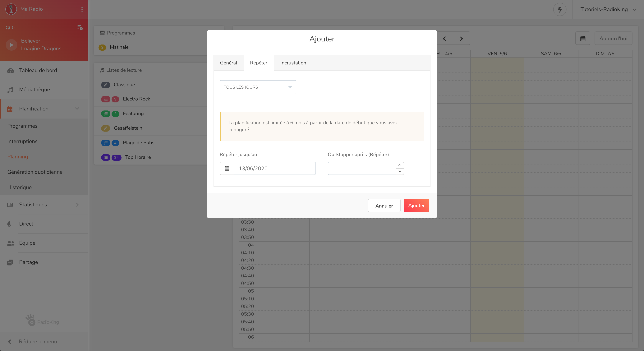Click the Classique playlist magic wand icon
644x351 pixels.
click(105, 85)
